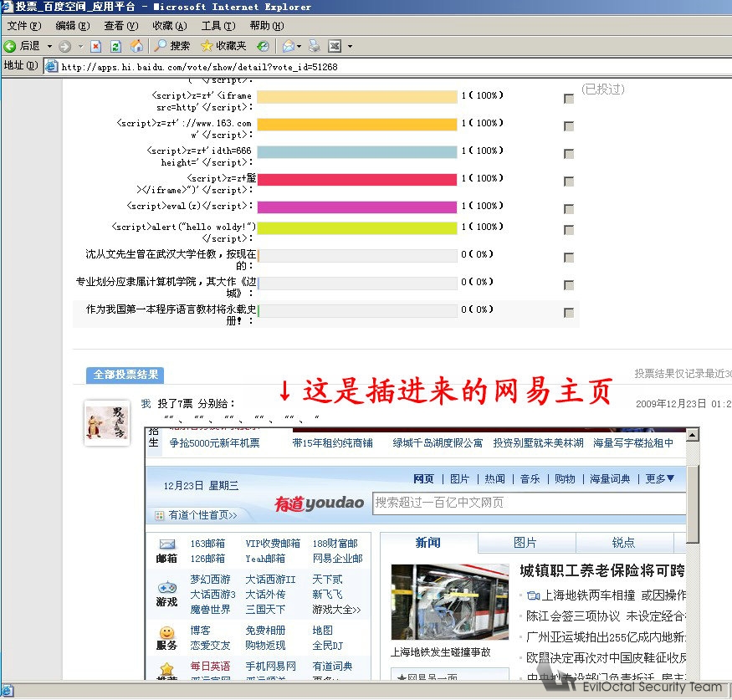732x700 pixels.
Task: Click the page icon in address bar
Action: pyautogui.click(x=51, y=66)
